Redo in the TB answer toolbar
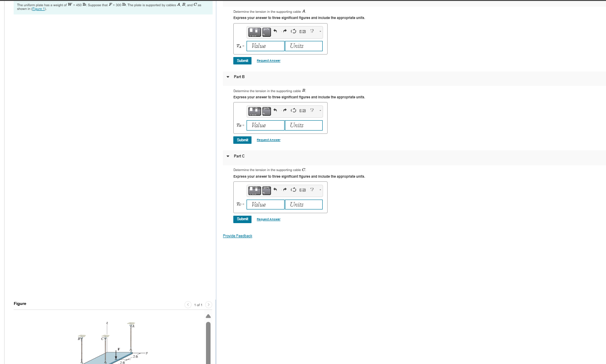Image resolution: width=606 pixels, height=364 pixels. click(x=285, y=110)
